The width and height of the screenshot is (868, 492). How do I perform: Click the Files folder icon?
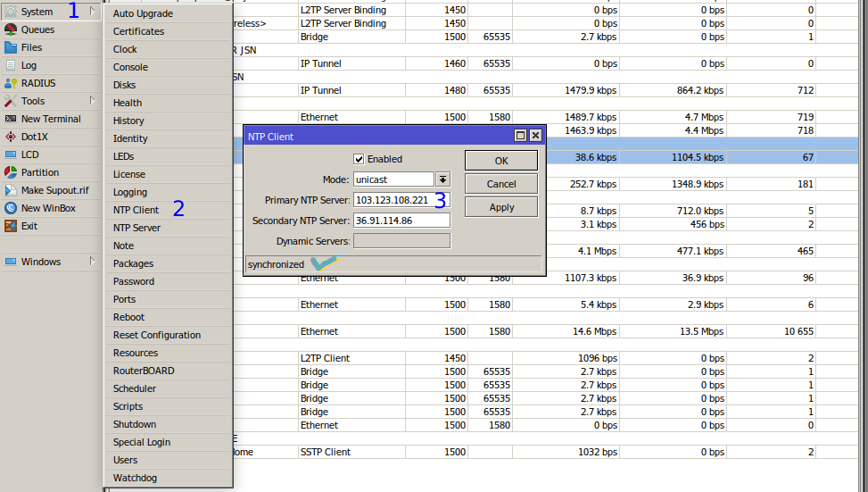11,47
